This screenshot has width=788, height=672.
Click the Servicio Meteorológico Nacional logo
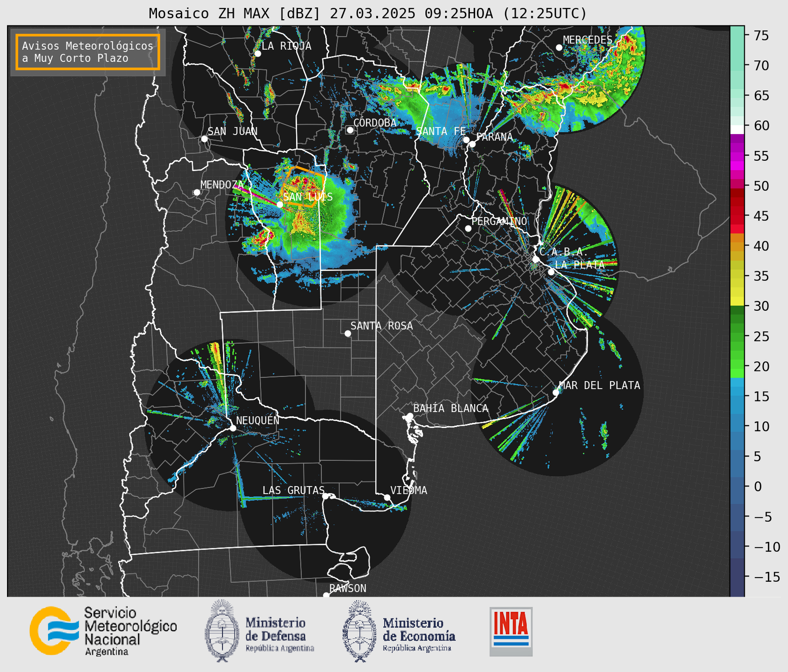[x=103, y=631]
